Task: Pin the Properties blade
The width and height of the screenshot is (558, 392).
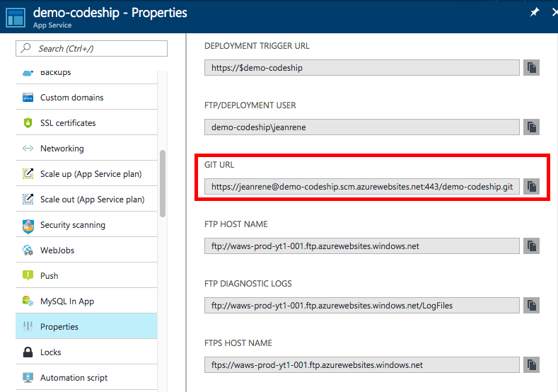Action: pos(535,12)
